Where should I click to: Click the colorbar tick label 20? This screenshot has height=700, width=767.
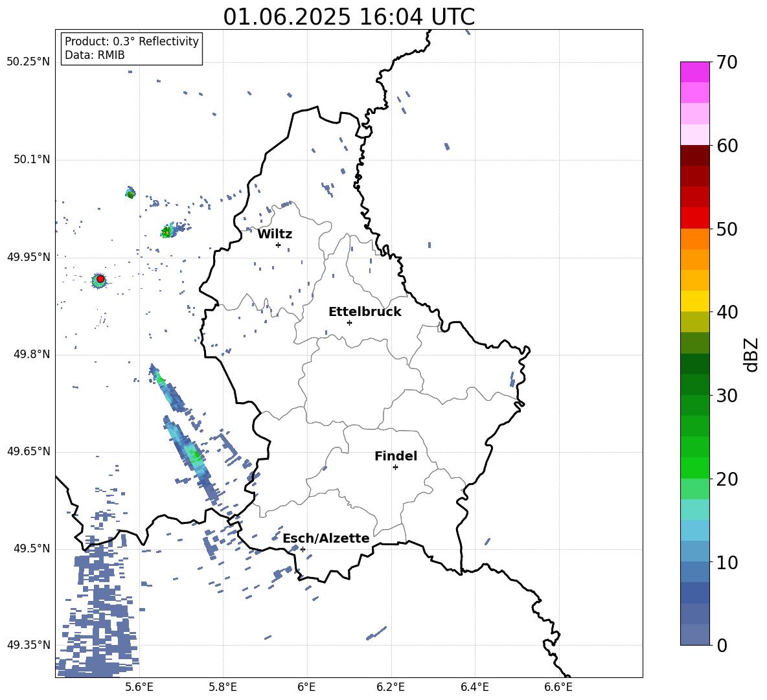tap(727, 479)
